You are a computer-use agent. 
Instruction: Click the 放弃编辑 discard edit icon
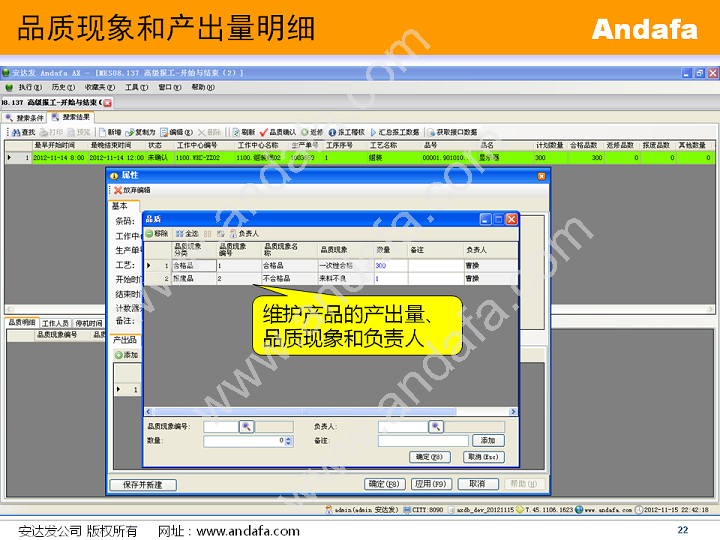(x=118, y=190)
